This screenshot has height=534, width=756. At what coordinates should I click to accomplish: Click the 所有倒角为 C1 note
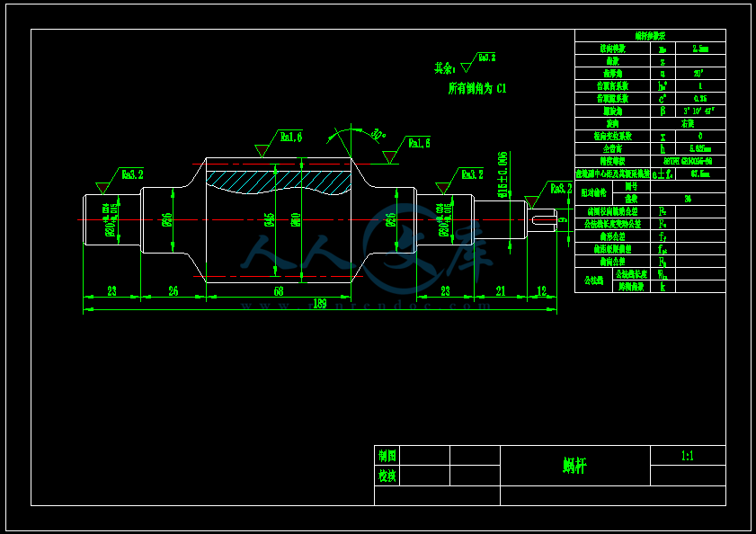(x=477, y=88)
